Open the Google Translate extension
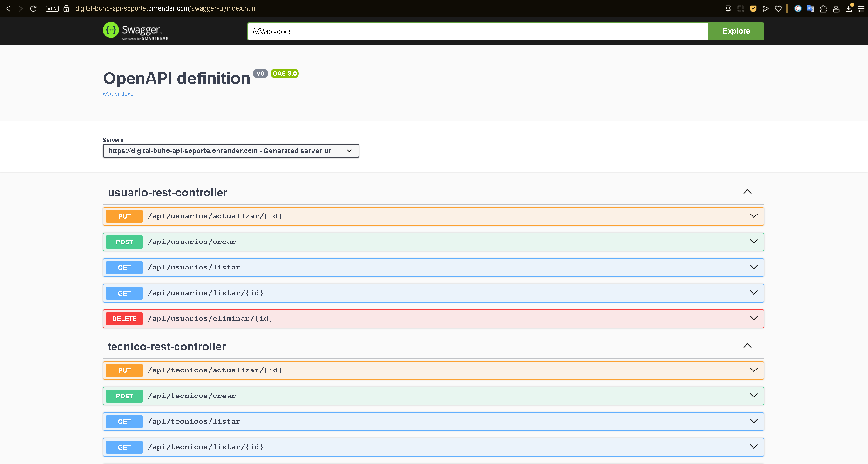Viewport: 868px width, 464px height. [811, 8]
